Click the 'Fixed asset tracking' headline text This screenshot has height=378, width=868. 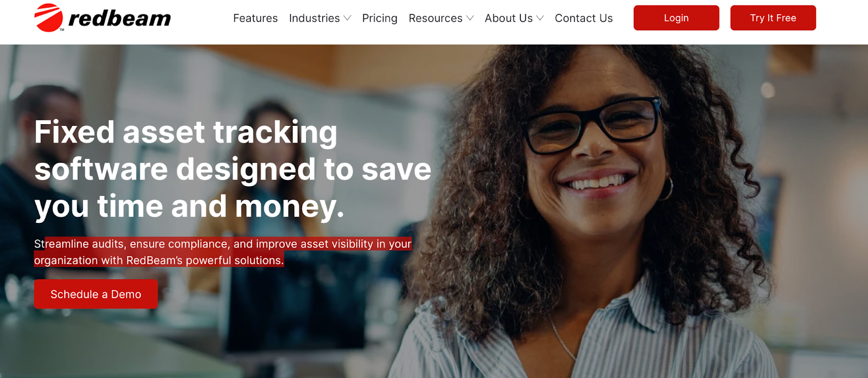(x=186, y=132)
